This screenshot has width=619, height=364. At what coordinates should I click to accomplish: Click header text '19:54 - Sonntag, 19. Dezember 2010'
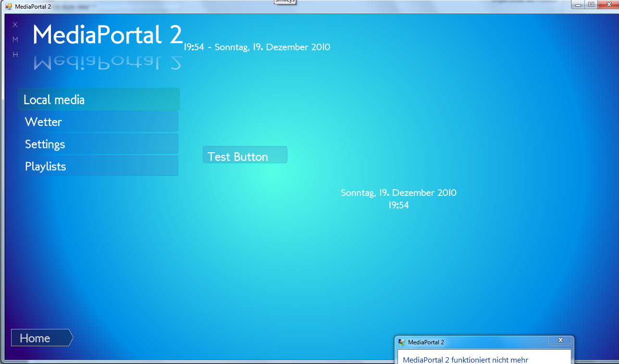click(x=257, y=47)
